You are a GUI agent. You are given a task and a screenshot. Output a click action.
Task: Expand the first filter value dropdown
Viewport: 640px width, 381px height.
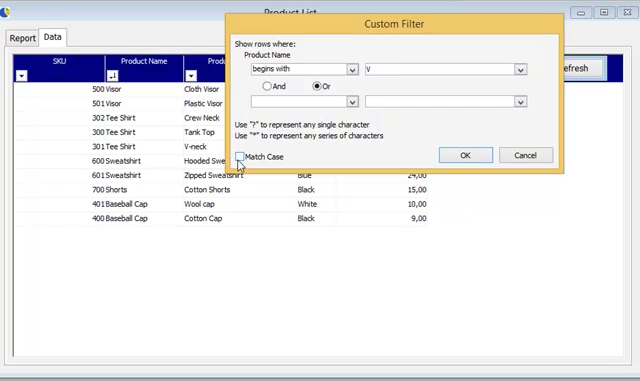(x=520, y=69)
